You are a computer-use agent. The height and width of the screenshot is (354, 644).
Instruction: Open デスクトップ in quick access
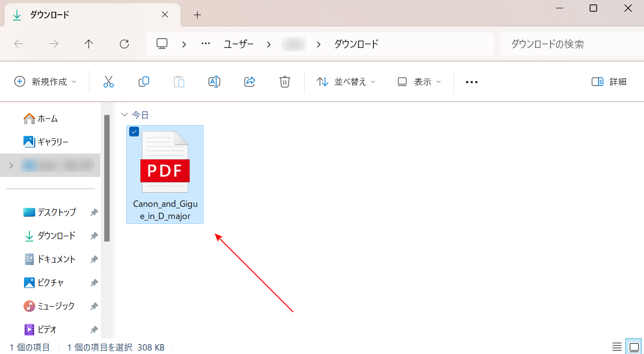click(x=50, y=212)
